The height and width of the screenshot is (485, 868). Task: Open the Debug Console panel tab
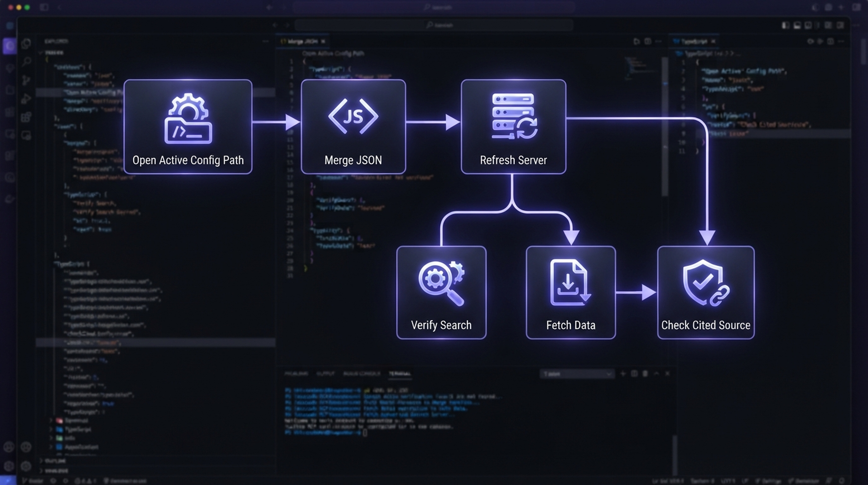click(x=362, y=374)
